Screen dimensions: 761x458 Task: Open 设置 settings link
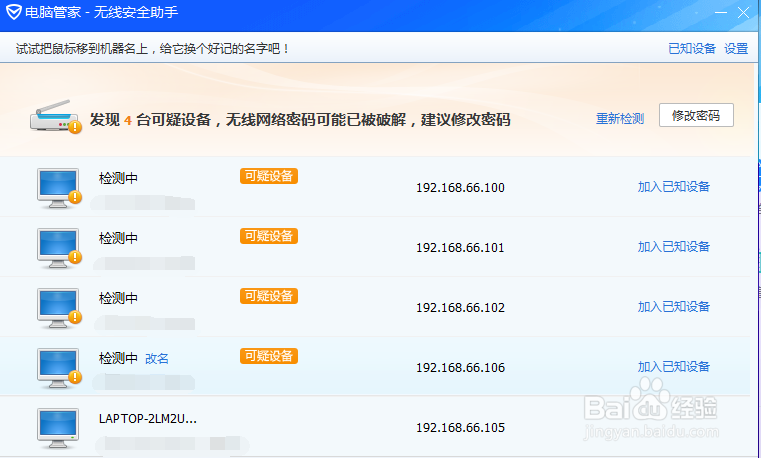pyautogui.click(x=736, y=49)
